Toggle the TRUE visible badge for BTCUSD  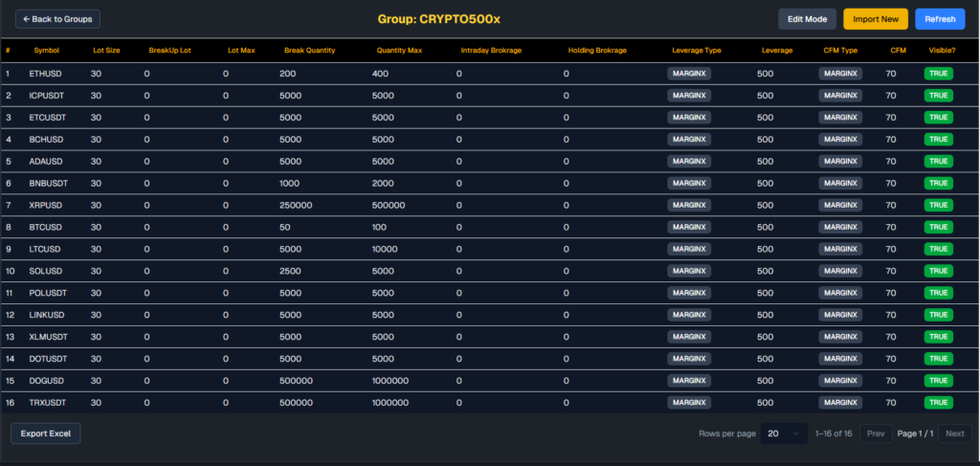(x=938, y=227)
